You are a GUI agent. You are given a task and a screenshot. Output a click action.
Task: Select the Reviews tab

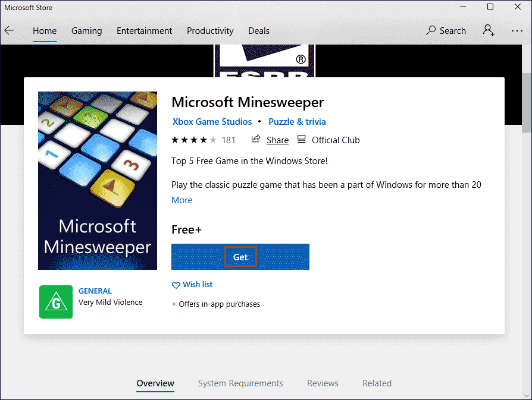pyautogui.click(x=323, y=383)
